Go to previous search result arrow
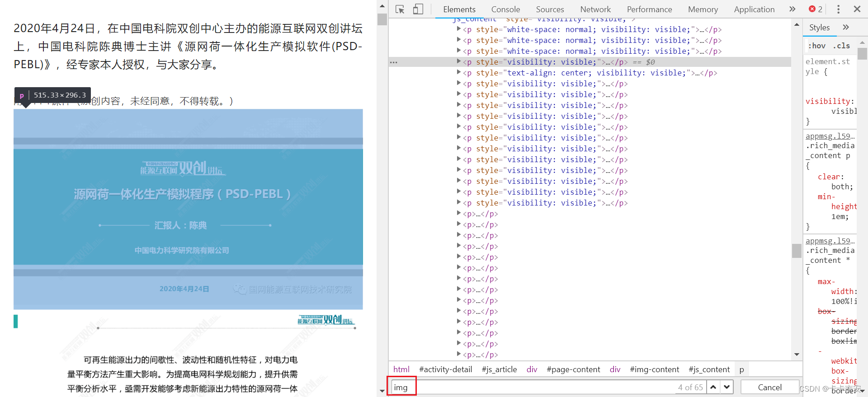This screenshot has height=397, width=868. 713,387
